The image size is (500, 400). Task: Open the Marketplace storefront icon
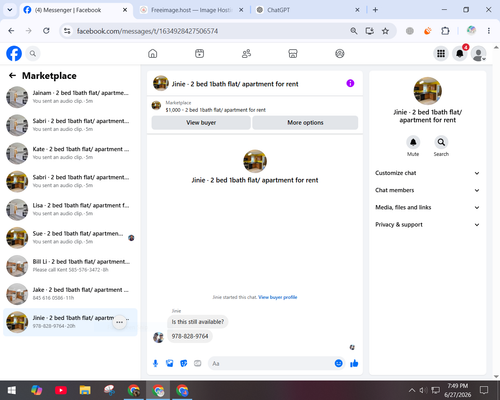tap(293, 53)
